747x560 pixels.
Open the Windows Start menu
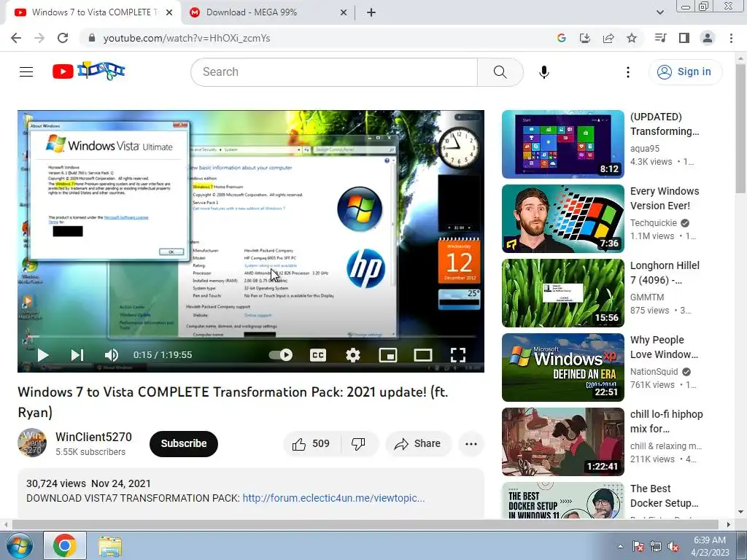(20, 545)
